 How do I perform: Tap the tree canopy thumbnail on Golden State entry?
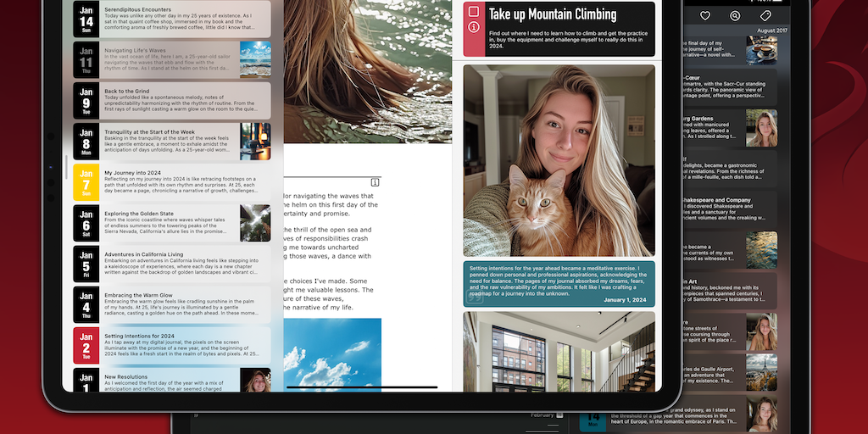point(255,223)
